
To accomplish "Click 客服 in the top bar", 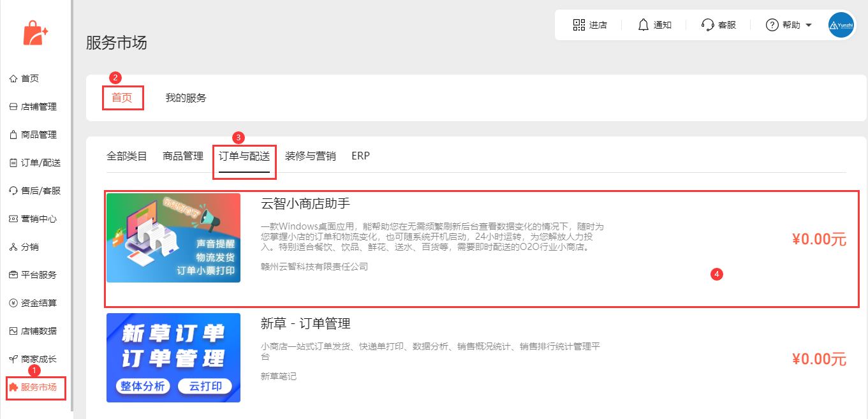I will click(727, 25).
